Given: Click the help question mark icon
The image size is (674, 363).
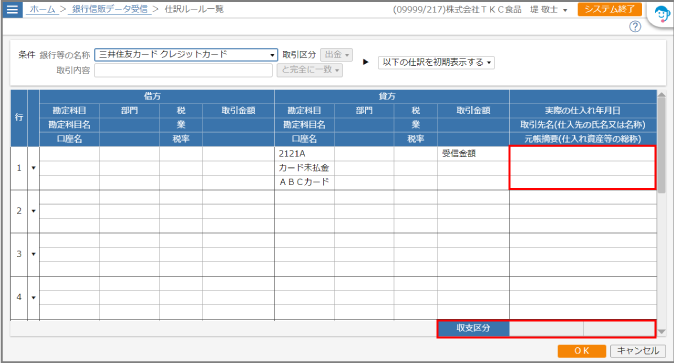Looking at the screenshot, I should 635,27.
